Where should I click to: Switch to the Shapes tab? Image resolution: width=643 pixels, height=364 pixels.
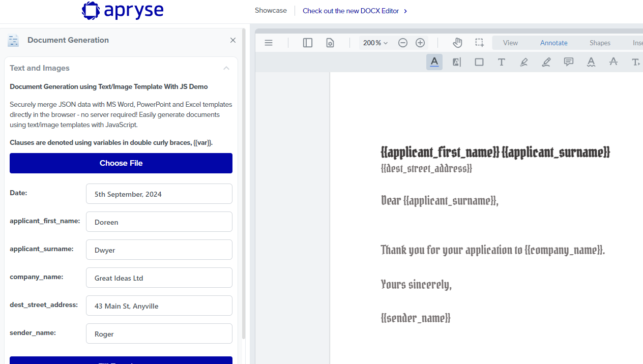pos(600,43)
